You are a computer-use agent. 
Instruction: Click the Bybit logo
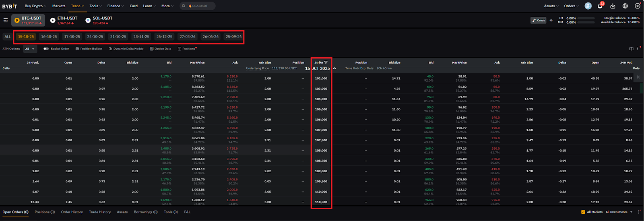10,6
